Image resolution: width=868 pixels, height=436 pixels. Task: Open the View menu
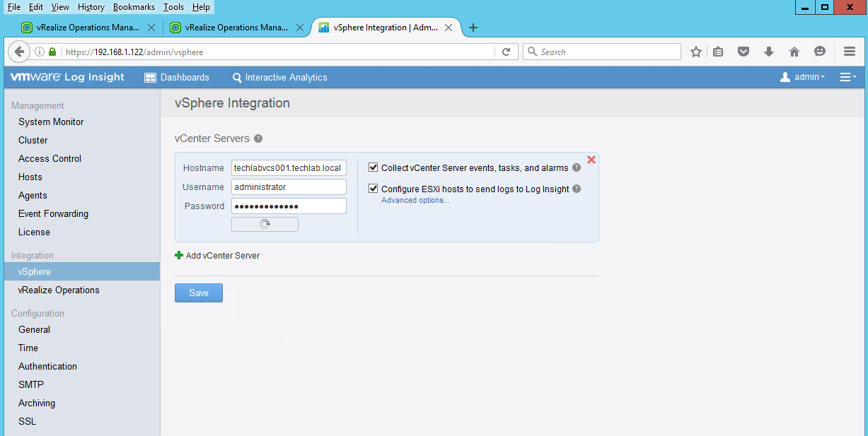click(x=60, y=7)
